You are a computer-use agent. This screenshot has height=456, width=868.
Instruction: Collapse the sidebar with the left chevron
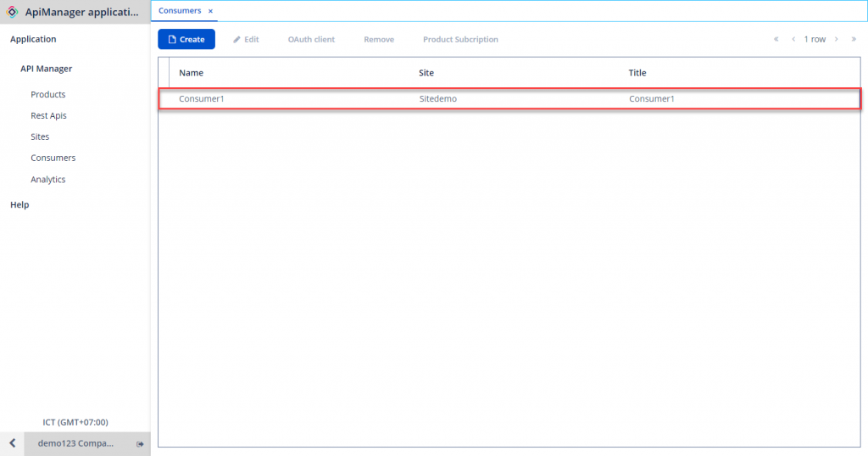tap(12, 443)
